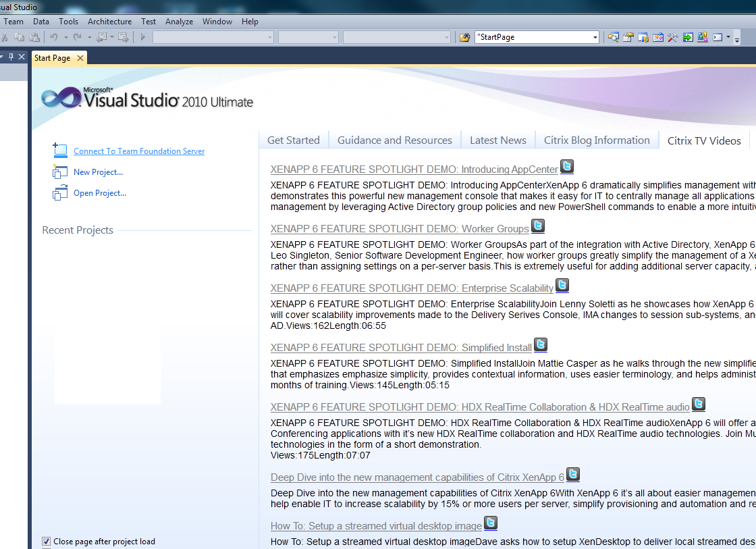The height and width of the screenshot is (549, 756).
Task: Click the Twitter icon beside Worker Groups
Action: (x=538, y=226)
